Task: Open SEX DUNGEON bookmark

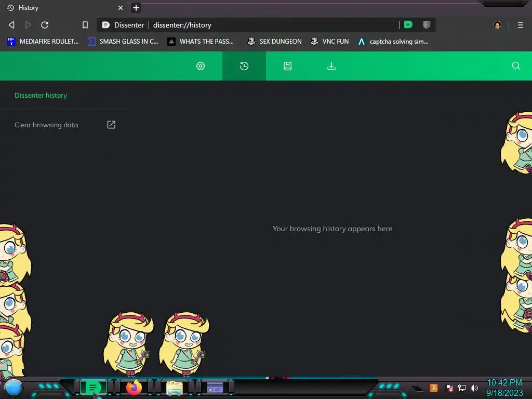Action: point(274,42)
